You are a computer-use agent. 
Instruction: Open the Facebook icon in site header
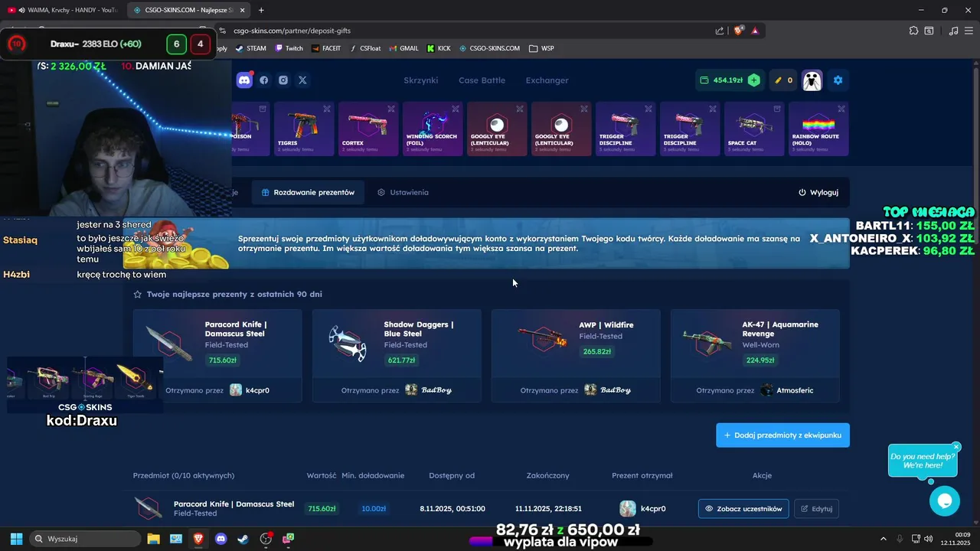(264, 80)
